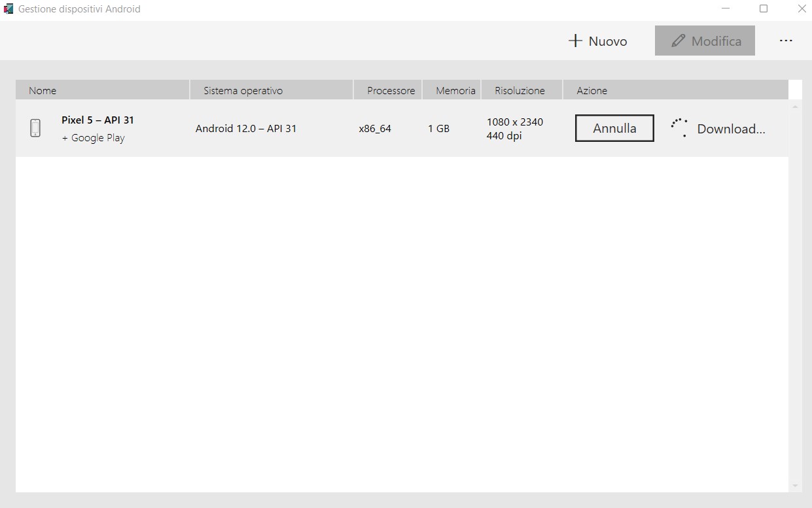The width and height of the screenshot is (812, 508).
Task: Cancel the download with the Annulla button
Action: click(614, 128)
